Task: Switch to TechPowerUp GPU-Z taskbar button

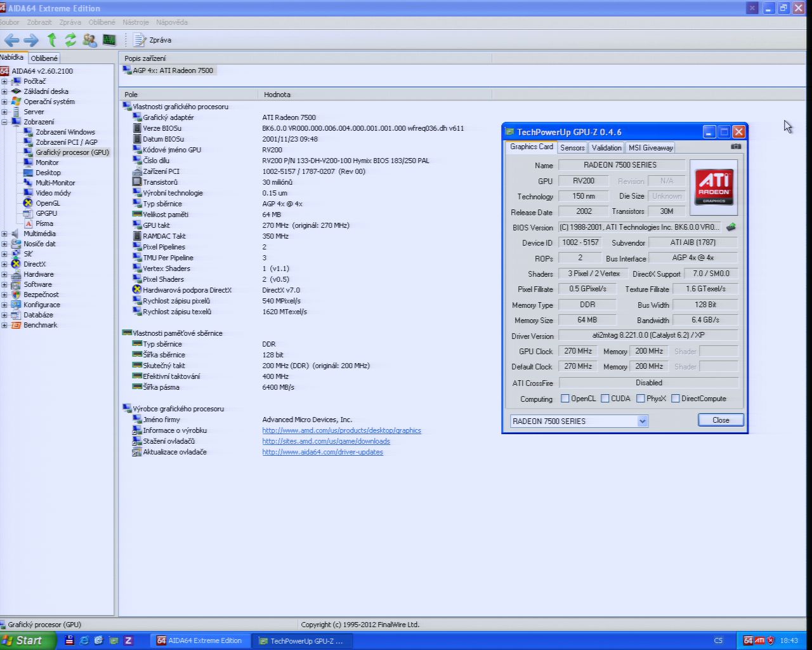Action: (301, 640)
